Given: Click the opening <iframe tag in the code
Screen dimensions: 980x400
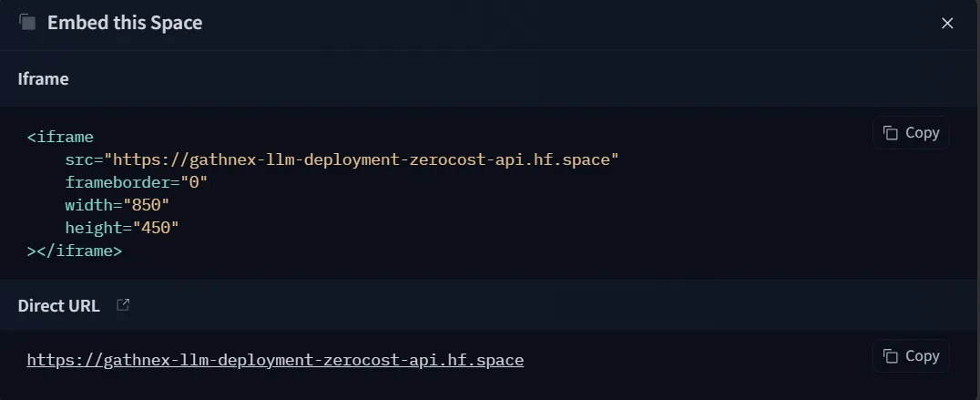Looking at the screenshot, I should pos(60,137).
